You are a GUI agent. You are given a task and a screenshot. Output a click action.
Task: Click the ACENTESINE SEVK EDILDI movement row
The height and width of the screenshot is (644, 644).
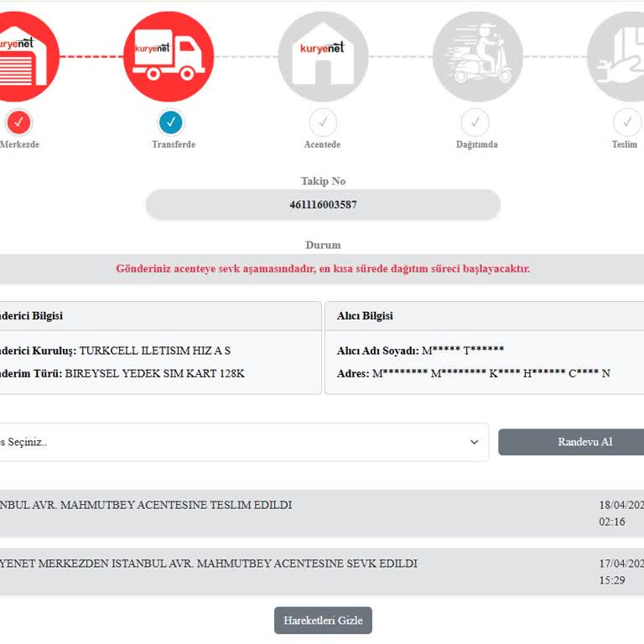(322, 572)
